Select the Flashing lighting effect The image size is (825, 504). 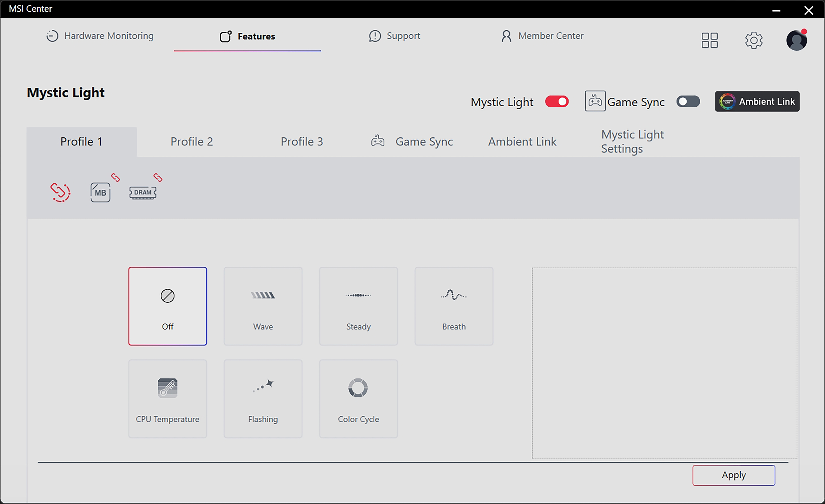263,399
